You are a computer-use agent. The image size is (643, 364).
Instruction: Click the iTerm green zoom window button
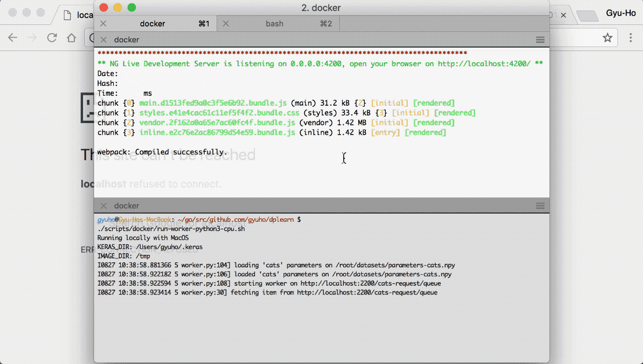(x=132, y=8)
